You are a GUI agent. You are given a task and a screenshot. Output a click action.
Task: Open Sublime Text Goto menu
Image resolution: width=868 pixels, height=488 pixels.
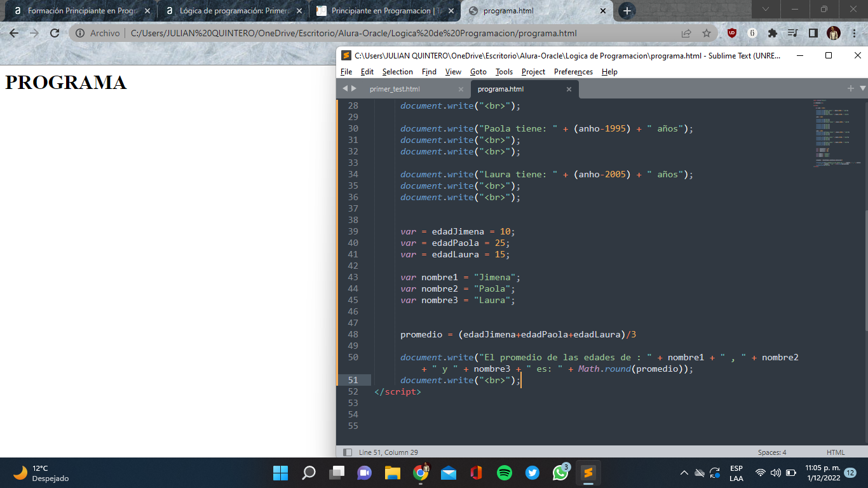[478, 72]
